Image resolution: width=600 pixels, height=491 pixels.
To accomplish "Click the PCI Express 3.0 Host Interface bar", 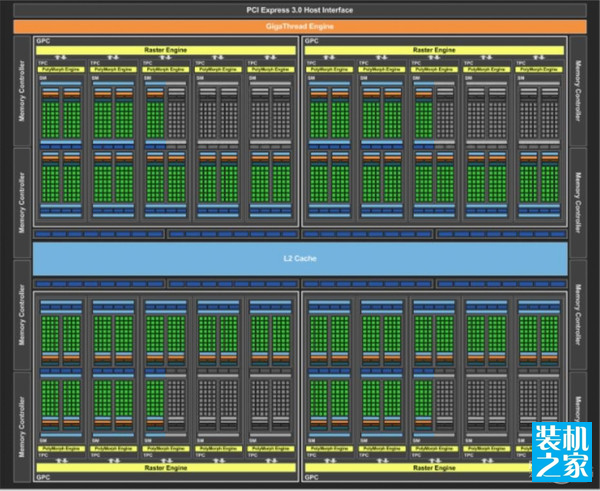I will tap(300, 10).
